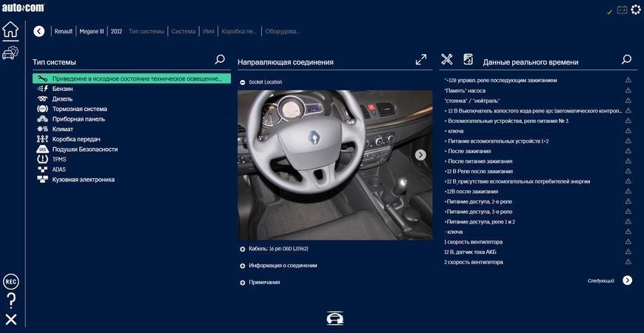Viewport: 644px width, 333px height.
Task: Expand Кабель: 16 pin OBD section
Action: [242, 249]
